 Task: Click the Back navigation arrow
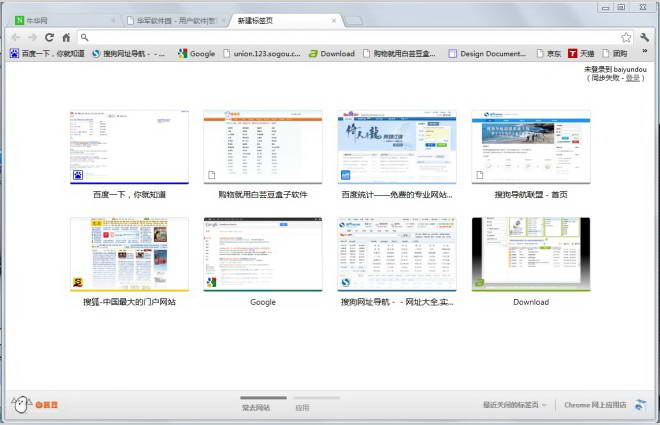tap(16, 37)
